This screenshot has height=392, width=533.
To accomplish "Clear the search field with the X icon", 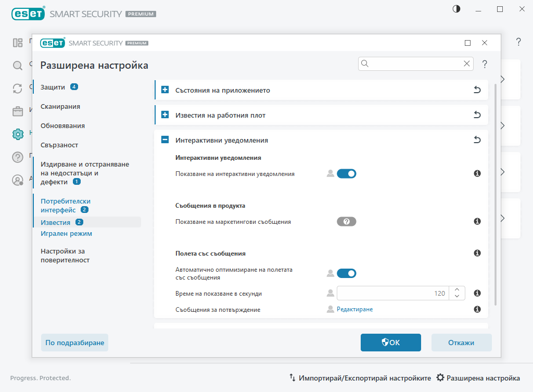I will 467,64.
